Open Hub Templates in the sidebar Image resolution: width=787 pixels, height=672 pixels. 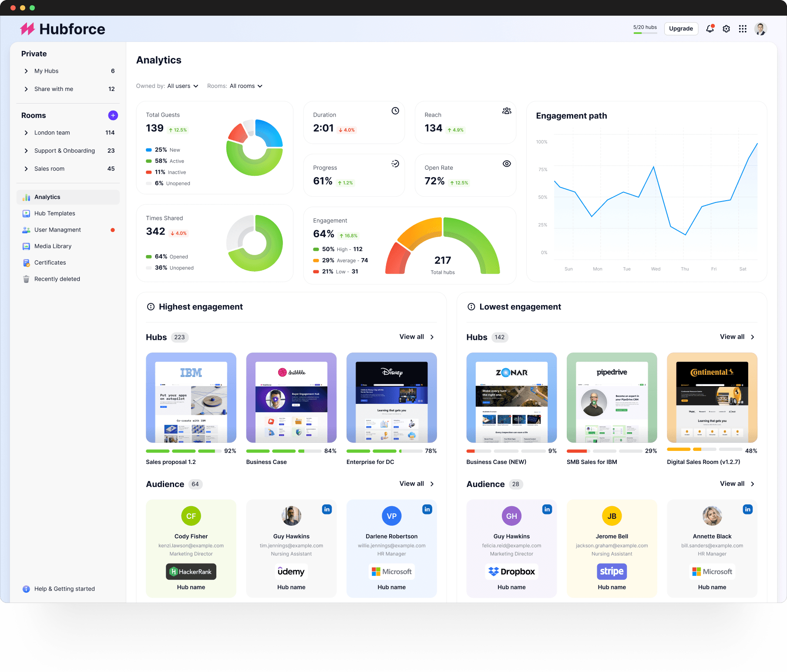(x=55, y=213)
